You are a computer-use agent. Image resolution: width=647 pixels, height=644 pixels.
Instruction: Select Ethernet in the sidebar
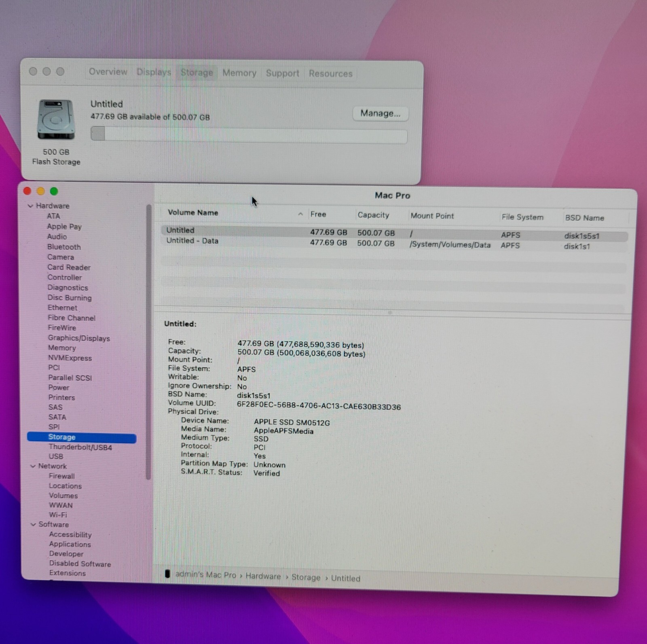(62, 308)
